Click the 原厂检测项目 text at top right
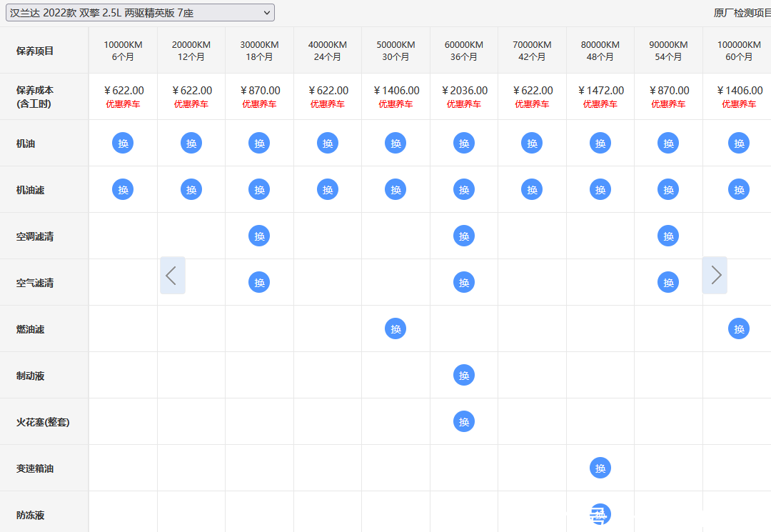The height and width of the screenshot is (532, 771). click(x=742, y=13)
